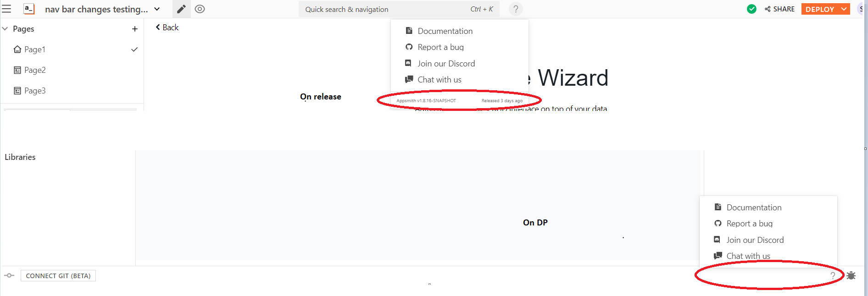Go back using the Back link
868x296 pixels.
tap(167, 27)
